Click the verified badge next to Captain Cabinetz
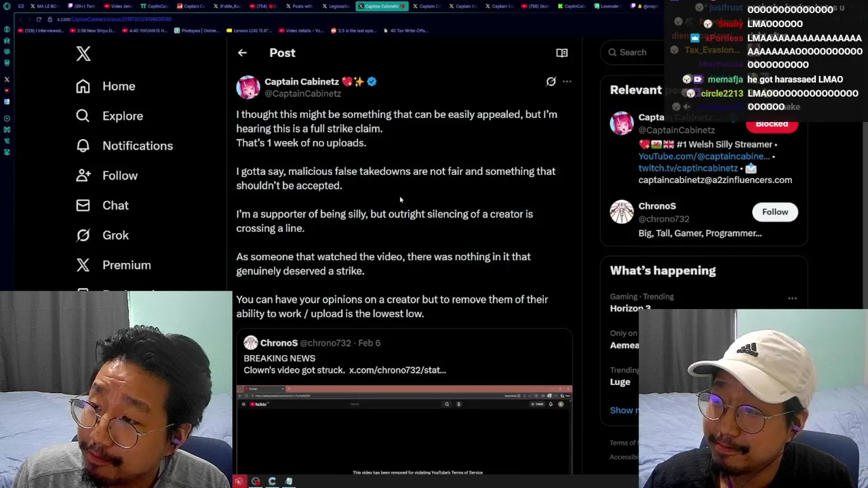The image size is (868, 488). [x=372, y=81]
